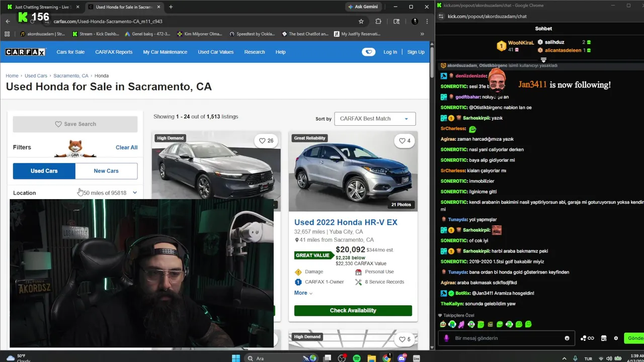Viewport: 644px width, 362px height.
Task: Send the chat message with the green Gönder button
Action: [x=634, y=338]
